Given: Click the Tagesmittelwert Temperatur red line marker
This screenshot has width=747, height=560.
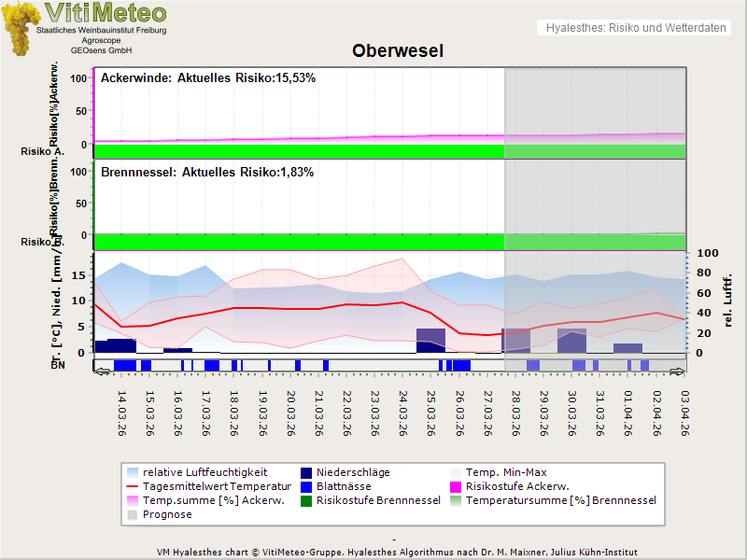Looking at the screenshot, I should tap(134, 486).
